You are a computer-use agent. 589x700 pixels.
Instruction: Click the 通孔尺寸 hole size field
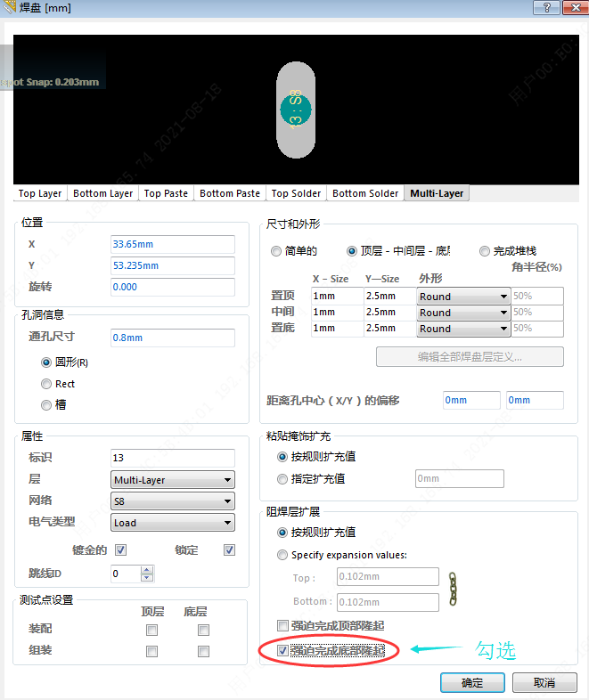coord(172,338)
